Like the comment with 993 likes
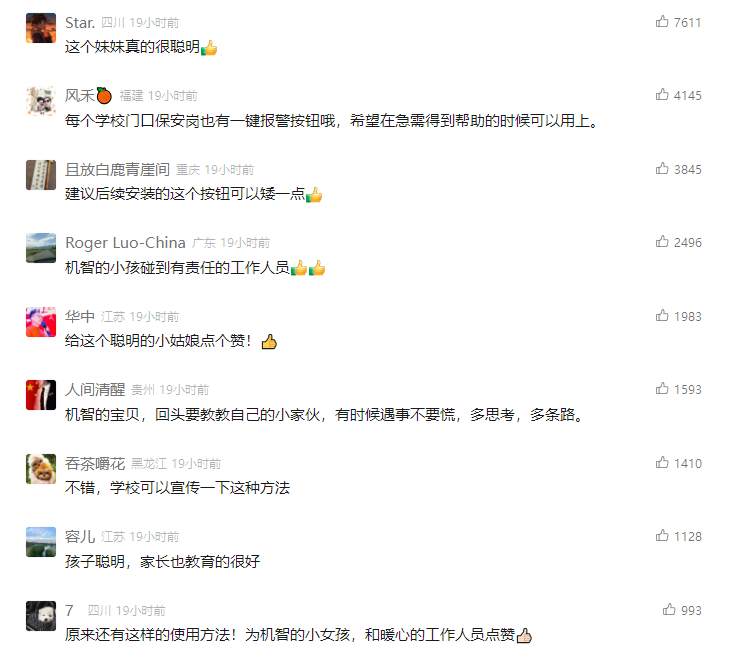The image size is (734, 656). click(x=669, y=610)
